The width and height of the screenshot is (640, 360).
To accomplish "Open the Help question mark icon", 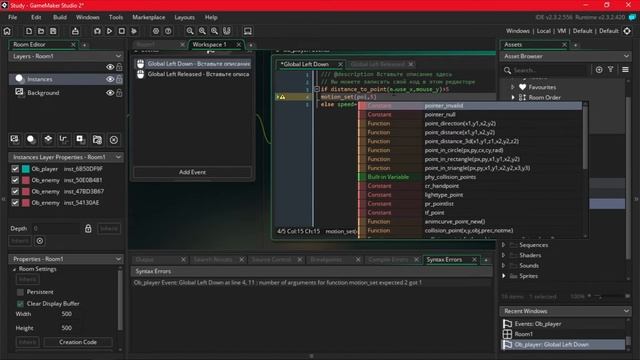I will 168,31.
